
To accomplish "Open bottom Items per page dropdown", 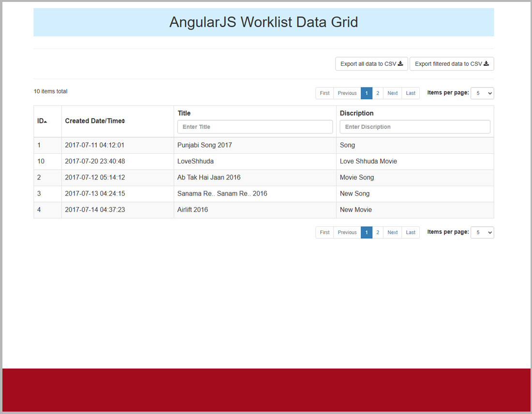I will tap(482, 233).
